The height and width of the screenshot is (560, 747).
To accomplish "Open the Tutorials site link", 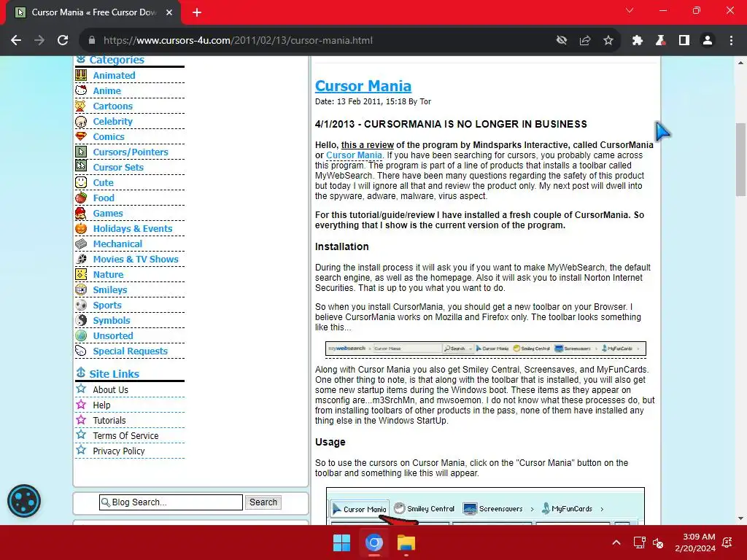I will 109,420.
